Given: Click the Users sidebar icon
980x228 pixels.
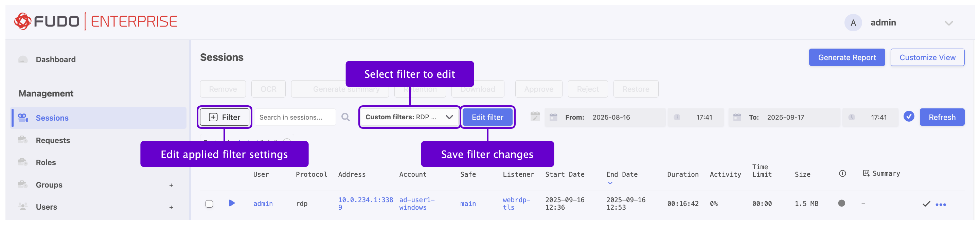Looking at the screenshot, I should (x=23, y=207).
